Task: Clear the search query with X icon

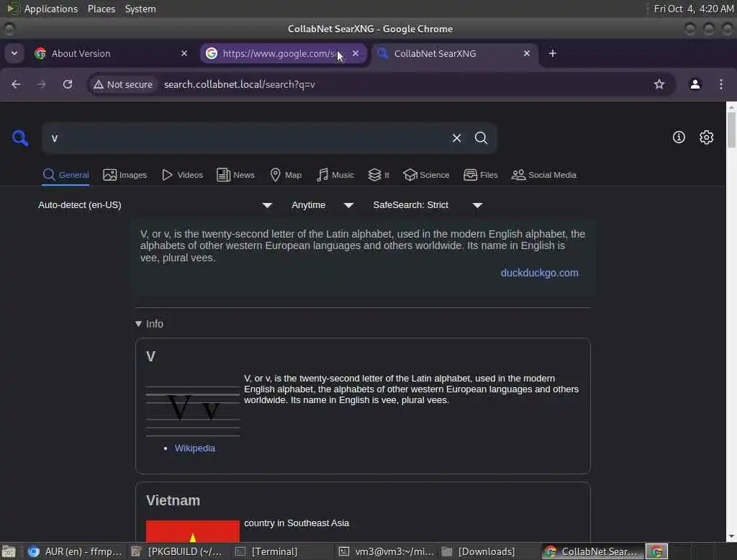Action: click(x=456, y=137)
